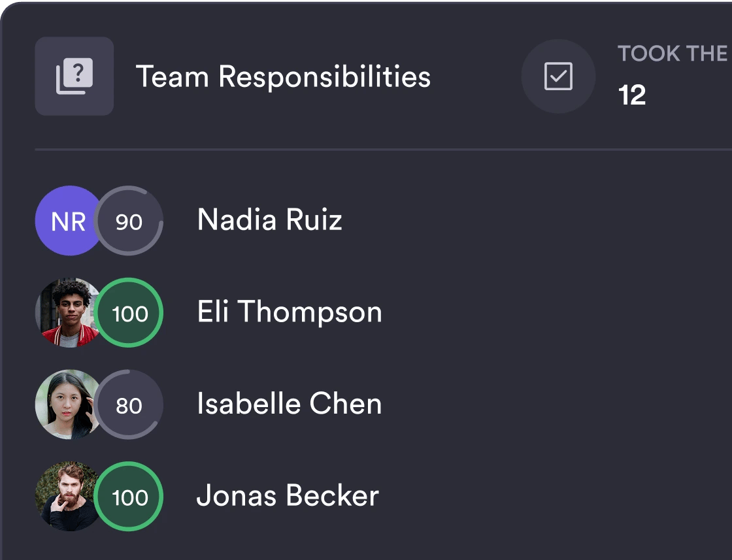
Task: Select the name Isabelle Chen
Action: pyautogui.click(x=289, y=404)
